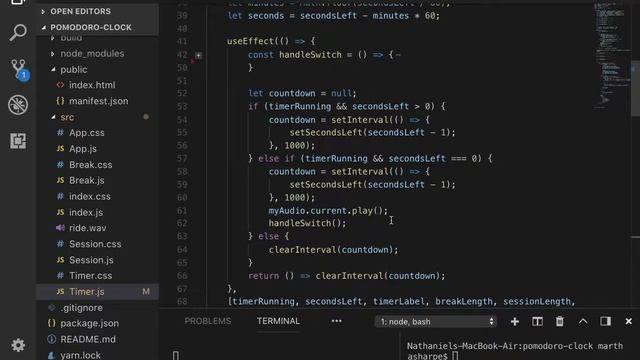The image size is (640, 360).
Task: Split the terminal pane
Action: [x=537, y=322]
